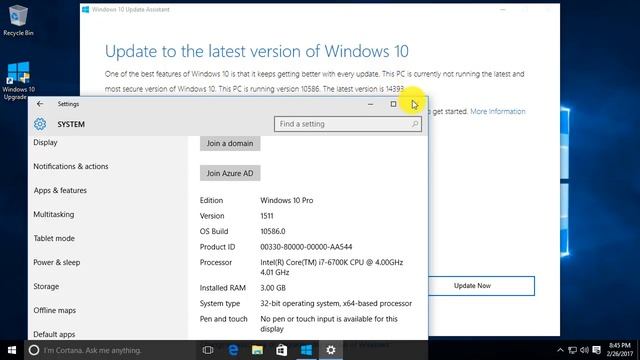
Task: Open the Recycle Bin desktop icon
Action: click(x=18, y=20)
